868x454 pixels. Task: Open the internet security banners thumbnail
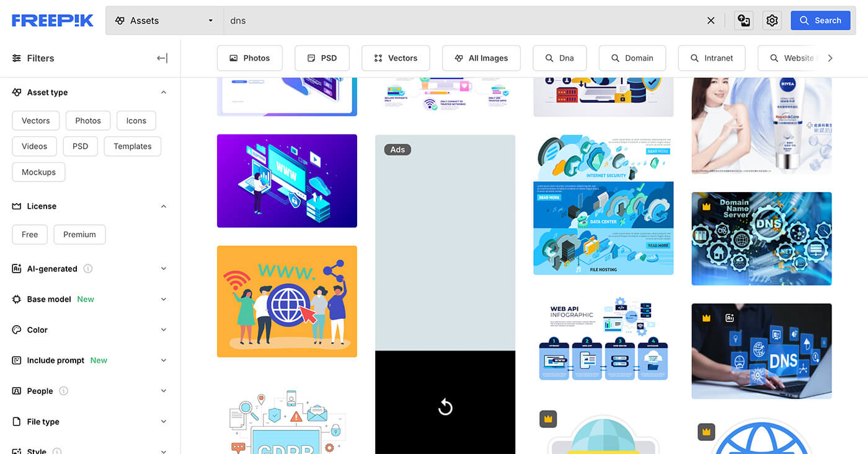pos(603,205)
